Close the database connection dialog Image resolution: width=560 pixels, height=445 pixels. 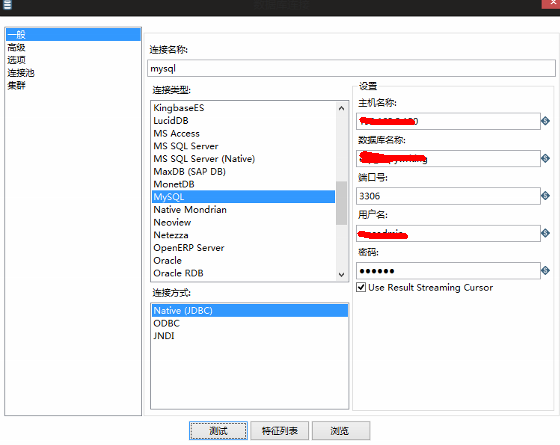coord(551,4)
